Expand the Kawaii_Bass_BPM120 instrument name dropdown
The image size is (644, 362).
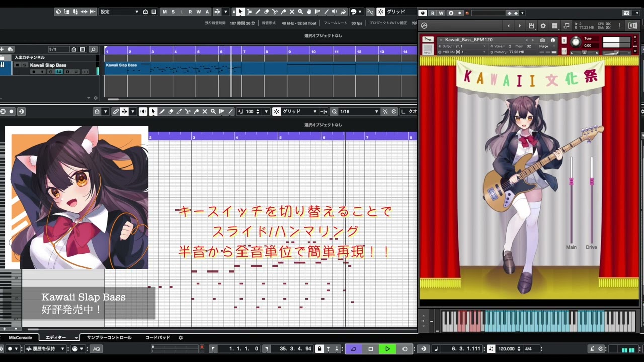point(441,40)
